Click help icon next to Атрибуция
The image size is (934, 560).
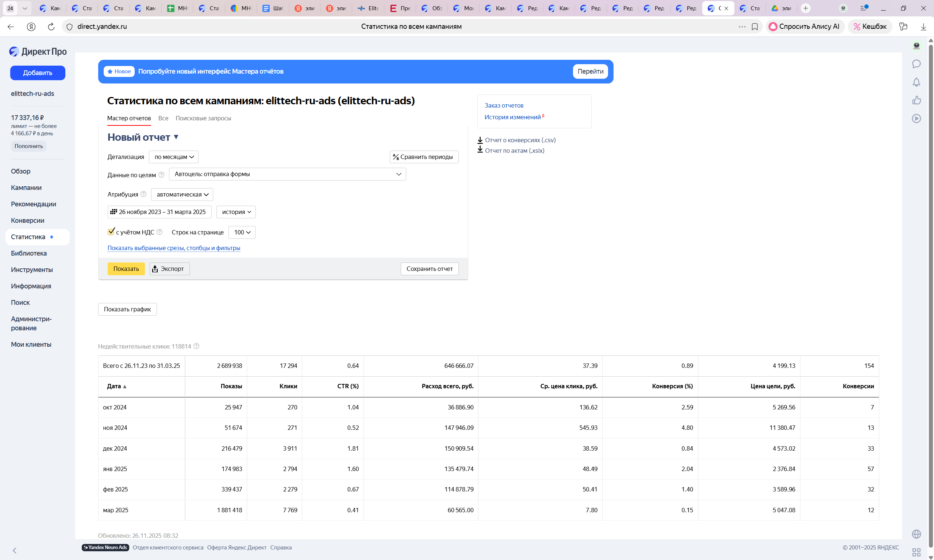point(143,194)
